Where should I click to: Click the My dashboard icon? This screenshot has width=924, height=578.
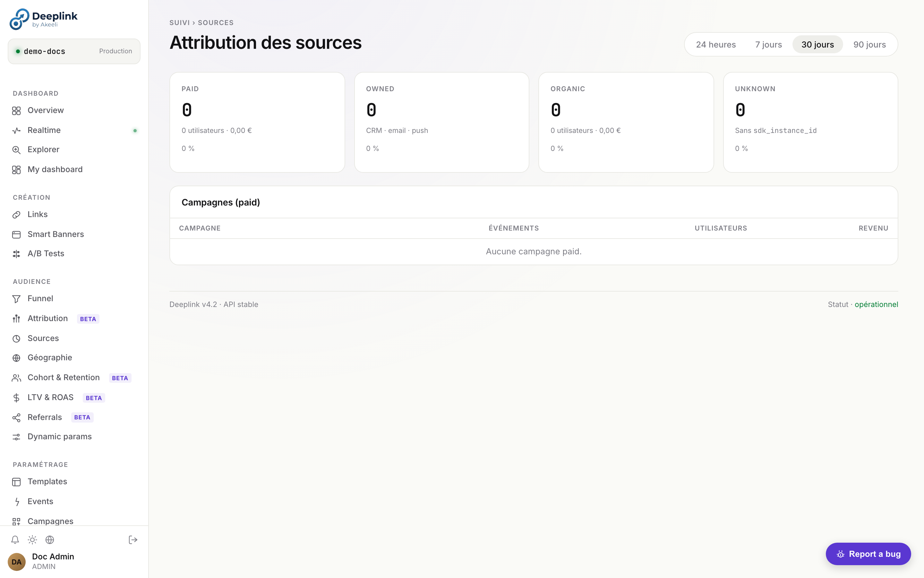tap(16, 170)
